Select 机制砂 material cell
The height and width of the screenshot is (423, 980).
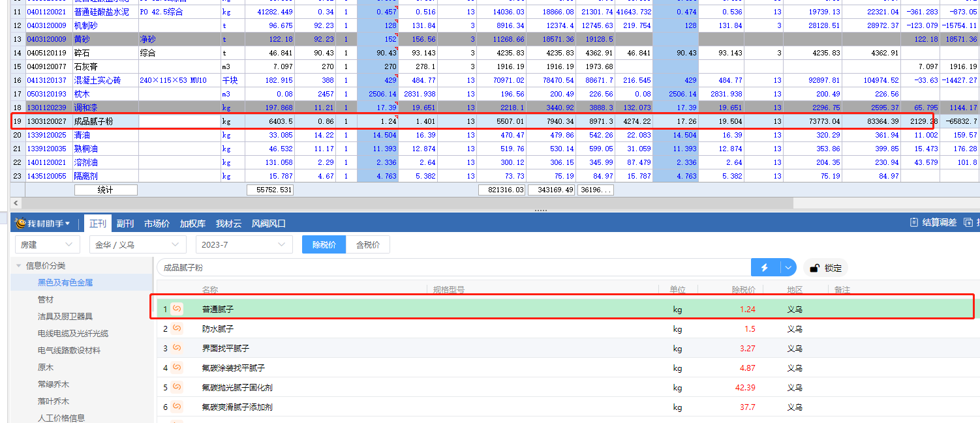pyautogui.click(x=105, y=25)
